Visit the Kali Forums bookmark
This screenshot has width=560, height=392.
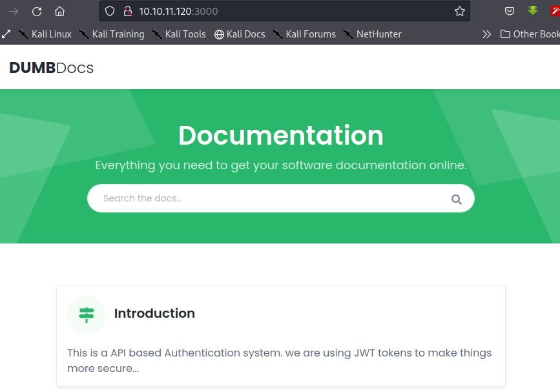[x=304, y=34]
